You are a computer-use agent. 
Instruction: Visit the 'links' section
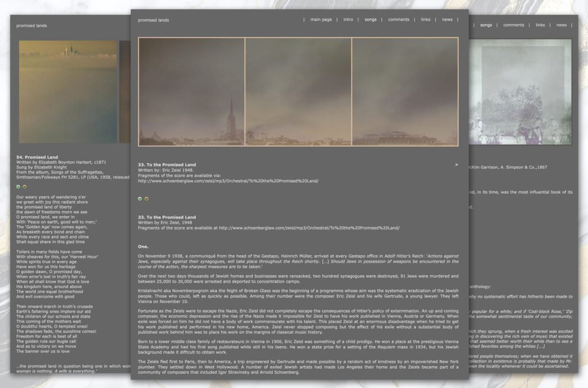(x=425, y=19)
